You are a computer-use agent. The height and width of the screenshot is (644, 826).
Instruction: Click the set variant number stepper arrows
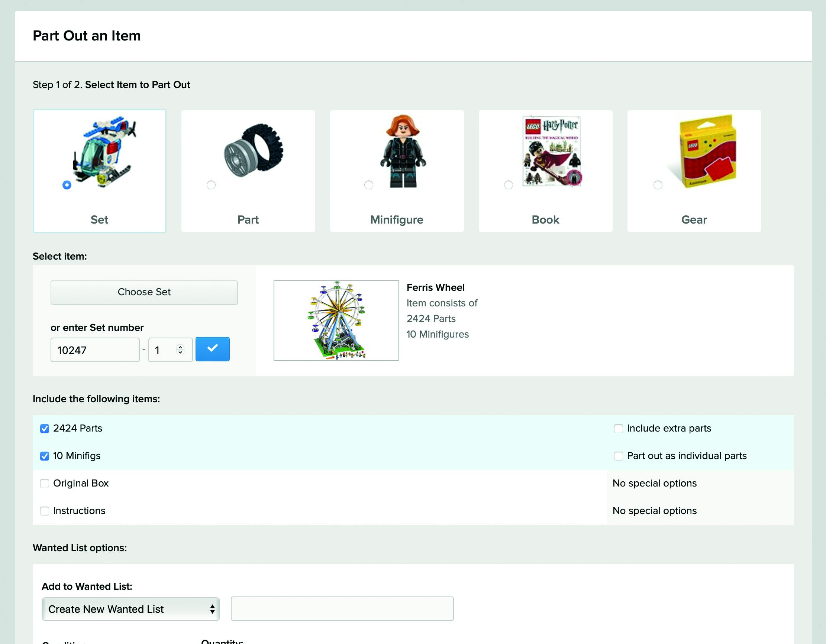pos(180,350)
